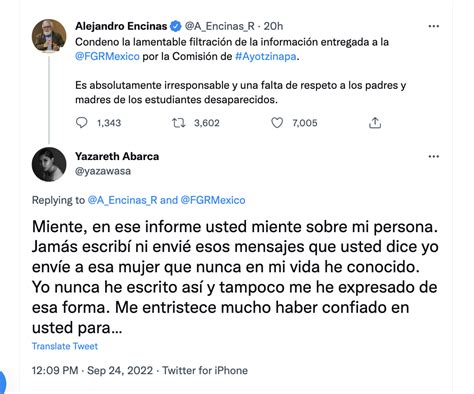Click the blue verified badge beside Alejandro Encinas
The height and width of the screenshot is (394, 474).
click(176, 26)
